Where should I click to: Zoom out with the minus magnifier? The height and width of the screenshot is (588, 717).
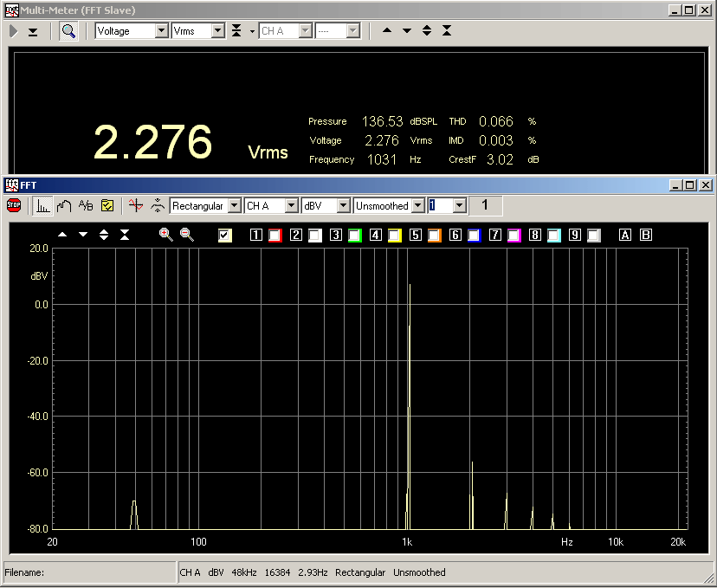pos(187,235)
